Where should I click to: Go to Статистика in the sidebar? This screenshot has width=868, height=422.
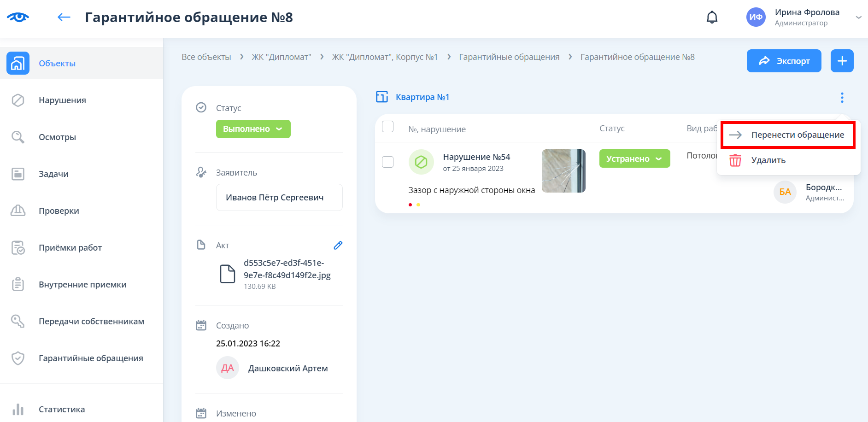click(x=62, y=409)
